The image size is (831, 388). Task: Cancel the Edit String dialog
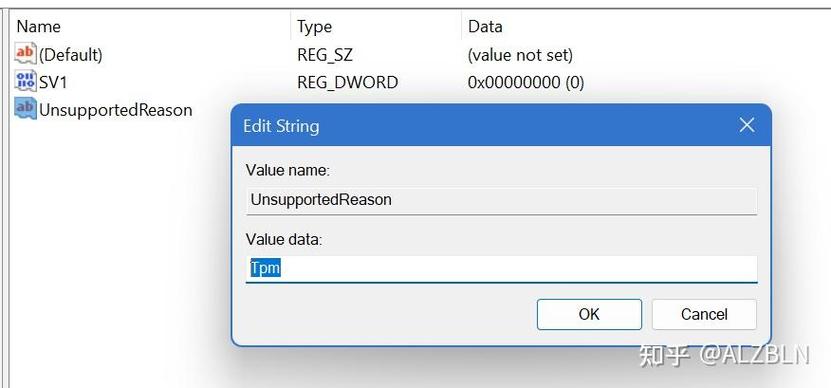point(704,314)
